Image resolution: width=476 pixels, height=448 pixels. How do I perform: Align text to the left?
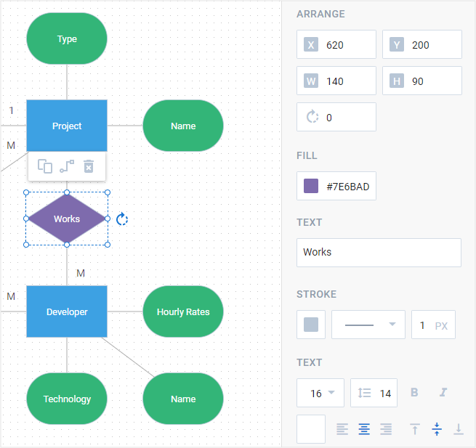pos(342,429)
